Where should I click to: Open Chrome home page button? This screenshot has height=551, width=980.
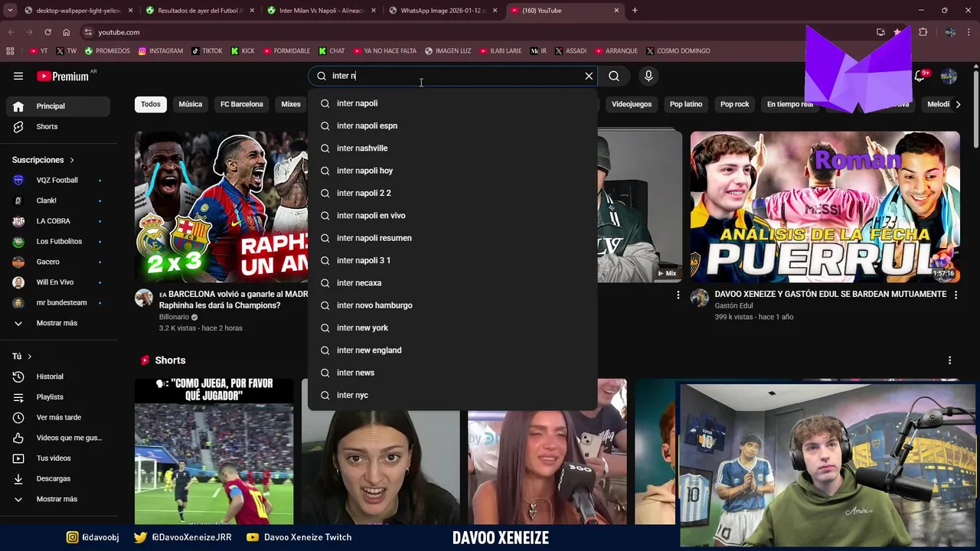click(x=66, y=32)
